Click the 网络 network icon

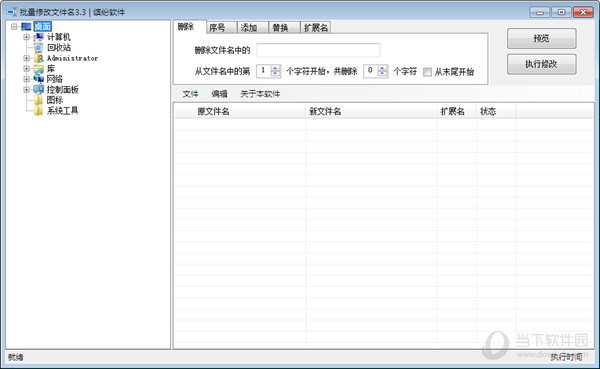pos(39,79)
